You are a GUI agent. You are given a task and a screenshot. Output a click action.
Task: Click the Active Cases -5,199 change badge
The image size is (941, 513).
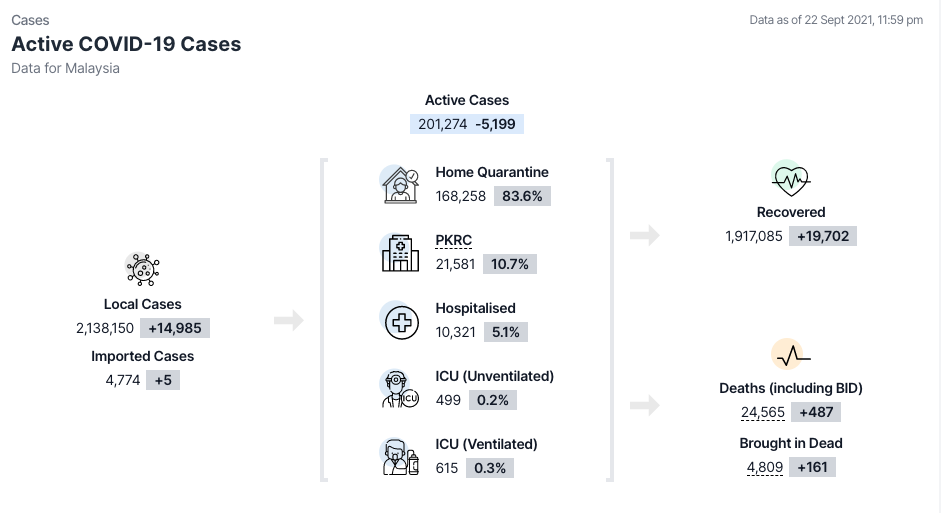click(x=497, y=124)
